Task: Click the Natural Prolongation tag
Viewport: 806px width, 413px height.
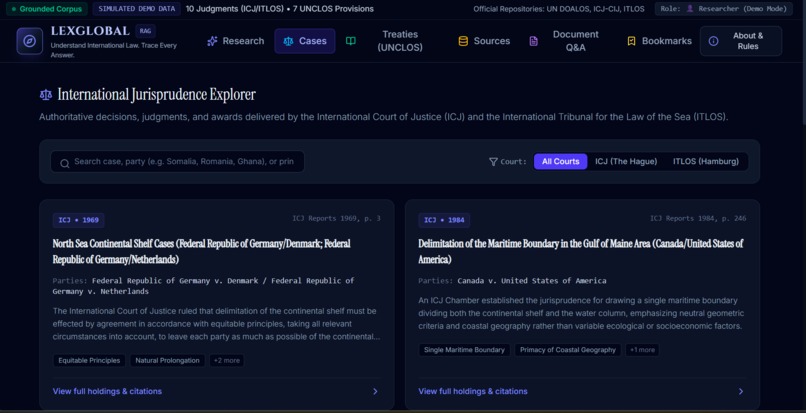Action: (x=167, y=361)
